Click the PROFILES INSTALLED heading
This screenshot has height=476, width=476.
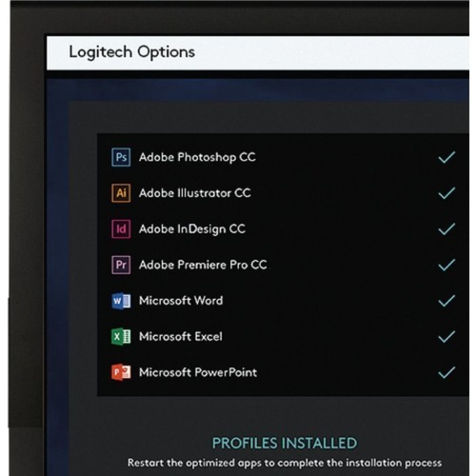point(284,443)
